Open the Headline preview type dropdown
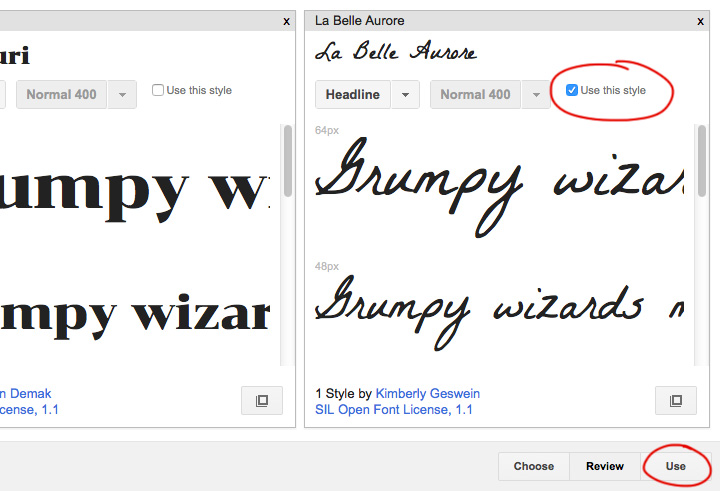 coord(353,95)
